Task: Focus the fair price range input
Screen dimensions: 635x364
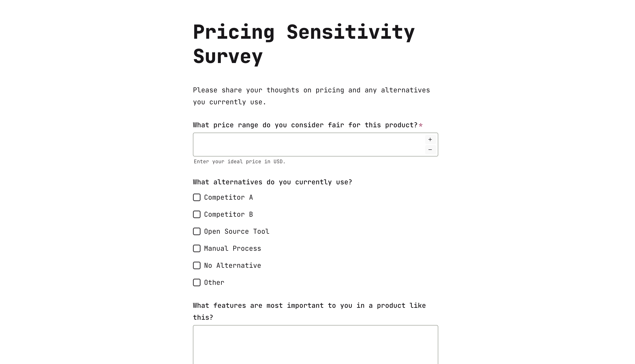Action: point(309,145)
